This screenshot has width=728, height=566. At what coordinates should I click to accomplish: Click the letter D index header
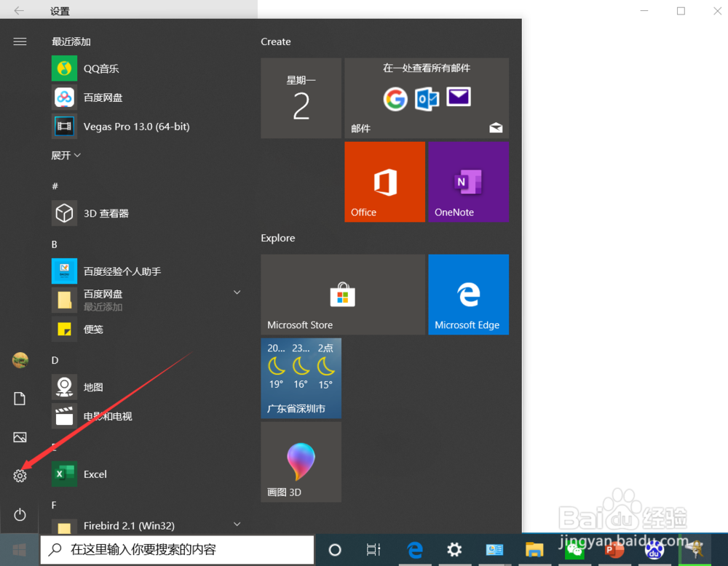point(55,360)
